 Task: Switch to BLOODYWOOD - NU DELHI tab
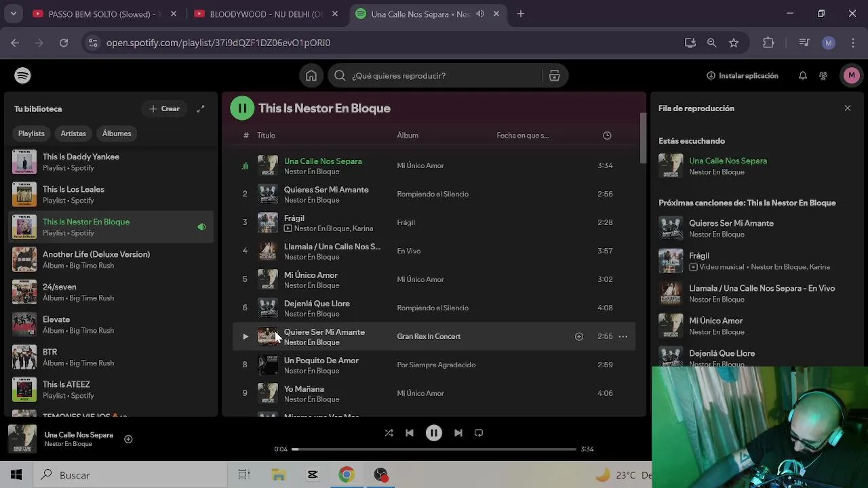click(266, 14)
